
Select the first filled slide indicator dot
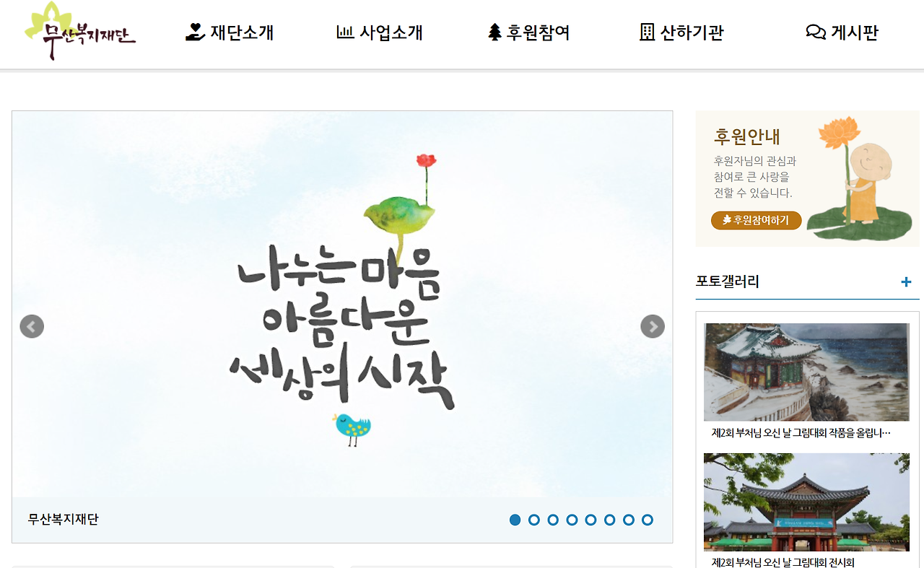coord(515,520)
